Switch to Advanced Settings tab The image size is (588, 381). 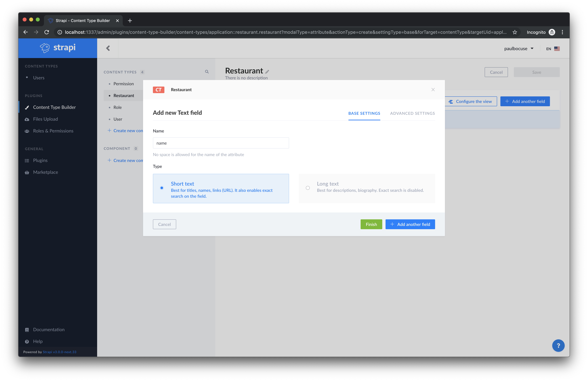pos(412,113)
